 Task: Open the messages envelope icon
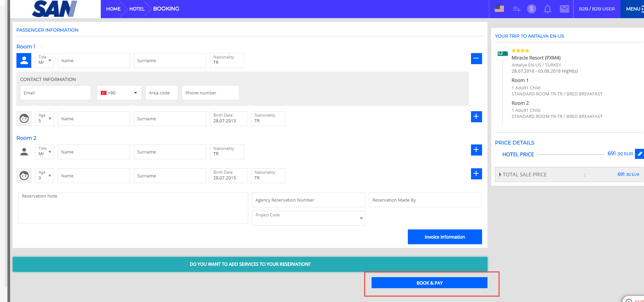(x=564, y=9)
